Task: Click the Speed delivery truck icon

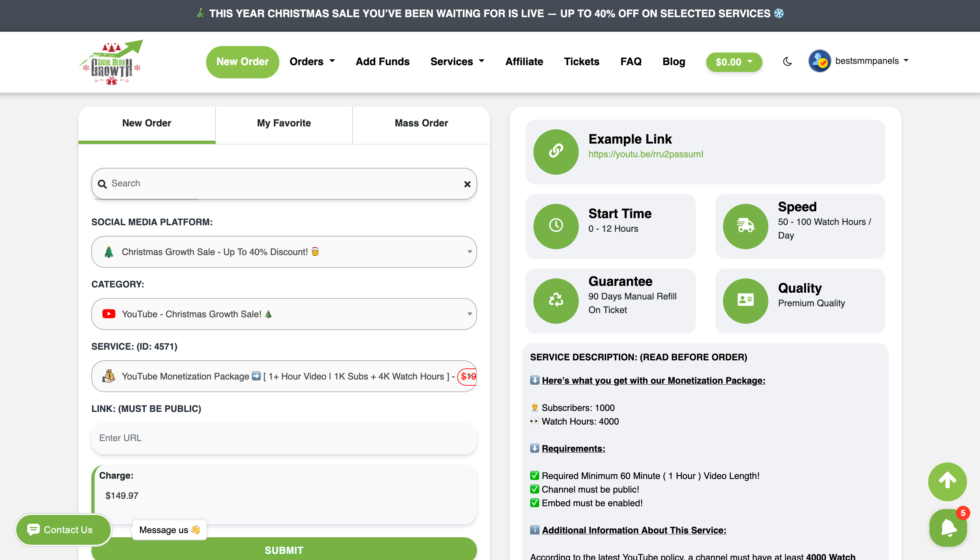Action: [745, 226]
